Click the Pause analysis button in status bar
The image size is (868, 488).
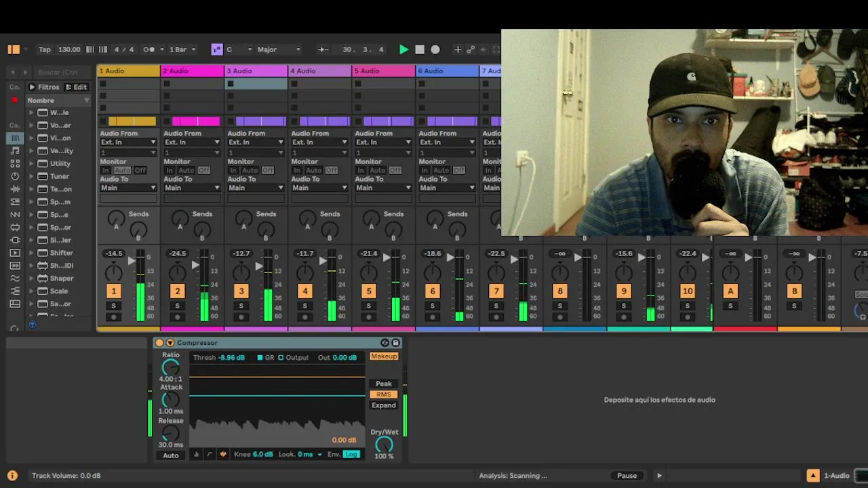[627, 476]
